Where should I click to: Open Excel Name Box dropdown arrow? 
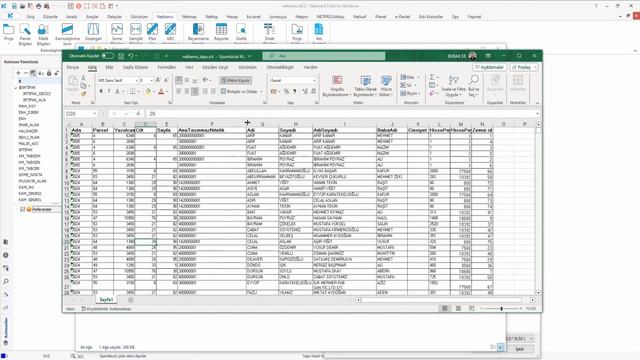click(x=94, y=113)
